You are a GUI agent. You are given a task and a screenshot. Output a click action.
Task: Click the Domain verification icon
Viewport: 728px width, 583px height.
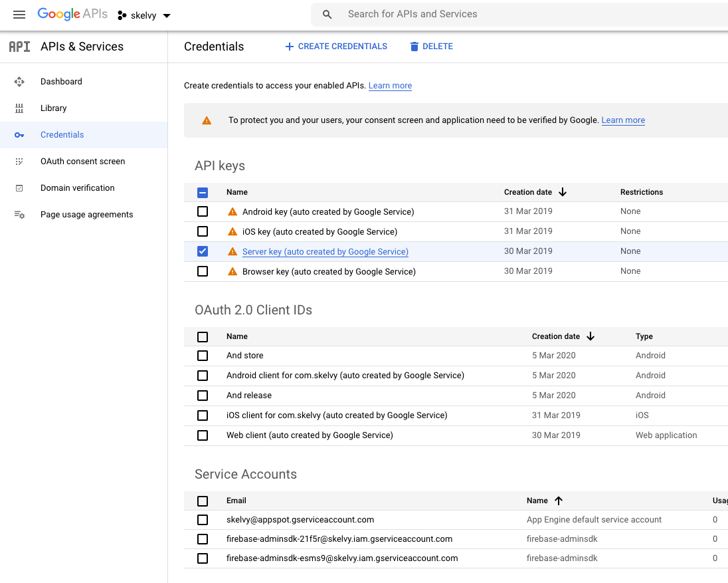tap(19, 188)
